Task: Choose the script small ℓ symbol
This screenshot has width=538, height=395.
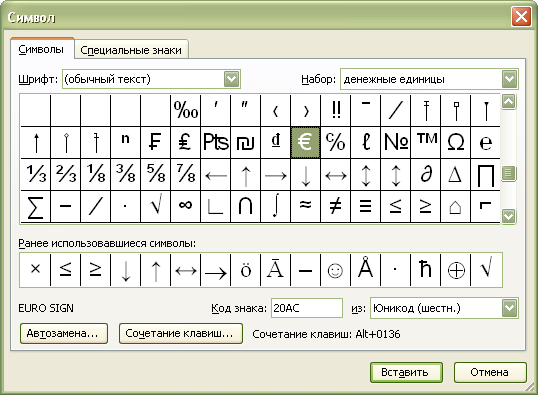Action: [365, 142]
